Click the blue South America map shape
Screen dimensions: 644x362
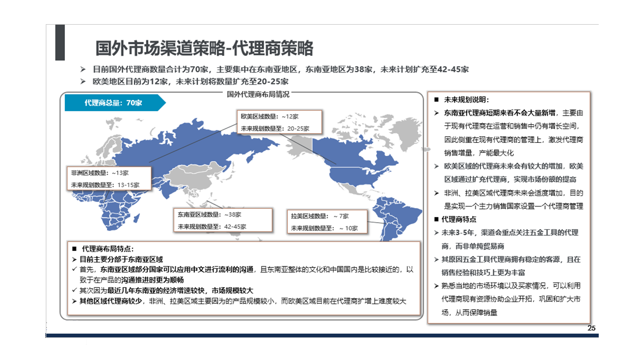click(397, 216)
